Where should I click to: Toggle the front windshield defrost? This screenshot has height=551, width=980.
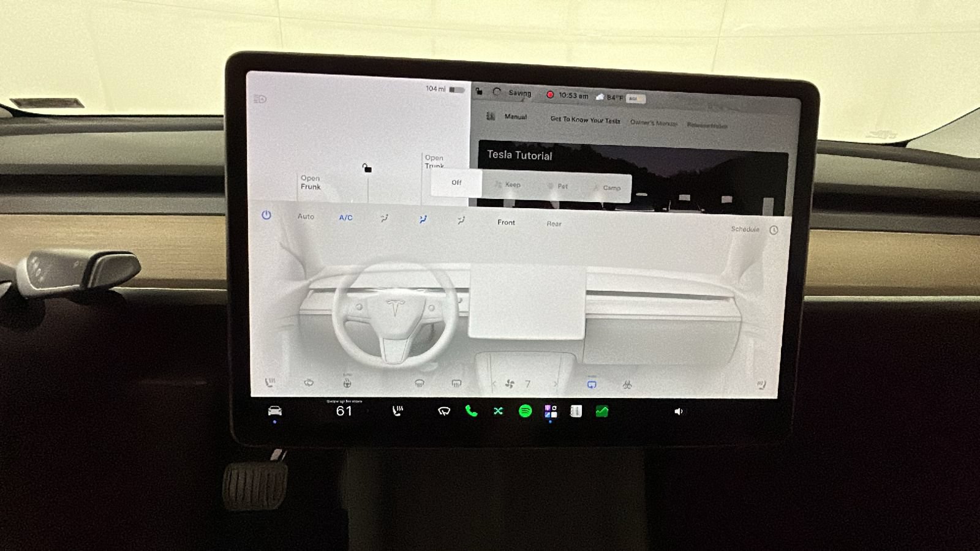coord(420,383)
